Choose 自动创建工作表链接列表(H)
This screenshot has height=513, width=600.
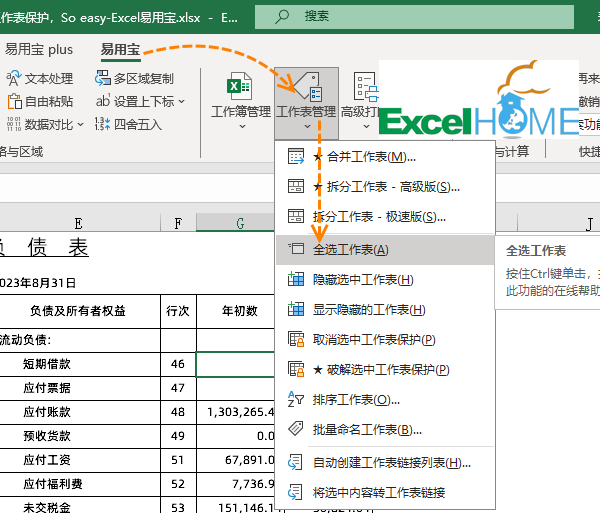[385, 463]
